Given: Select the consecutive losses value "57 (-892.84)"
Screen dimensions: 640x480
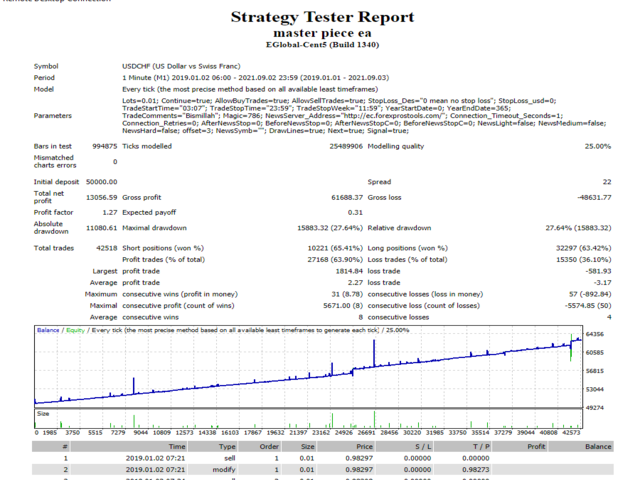Looking at the screenshot, I should click(592, 294).
